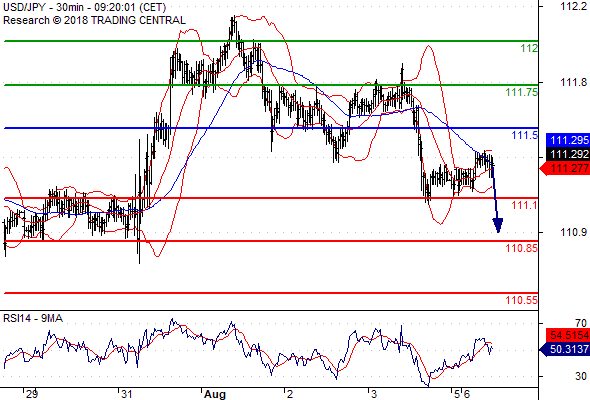
Task: Click the blue 50.3137 RSI value tag
Action: click(565, 349)
